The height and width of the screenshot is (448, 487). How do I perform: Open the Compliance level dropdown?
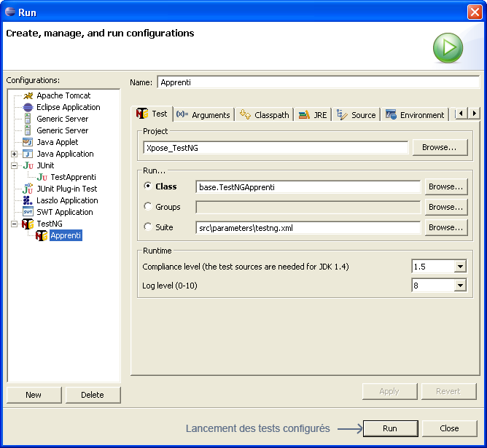459,267
